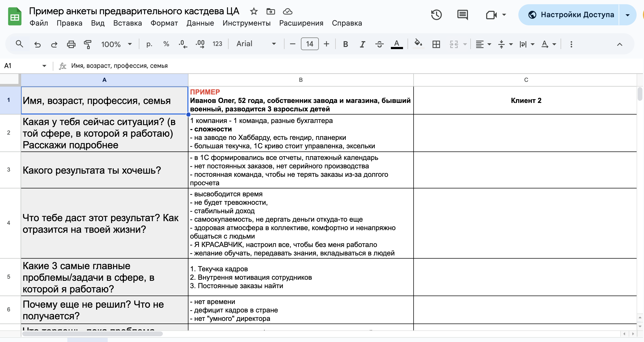Click the Настройки Доступа button
The width and height of the screenshot is (644, 342).
(571, 15)
